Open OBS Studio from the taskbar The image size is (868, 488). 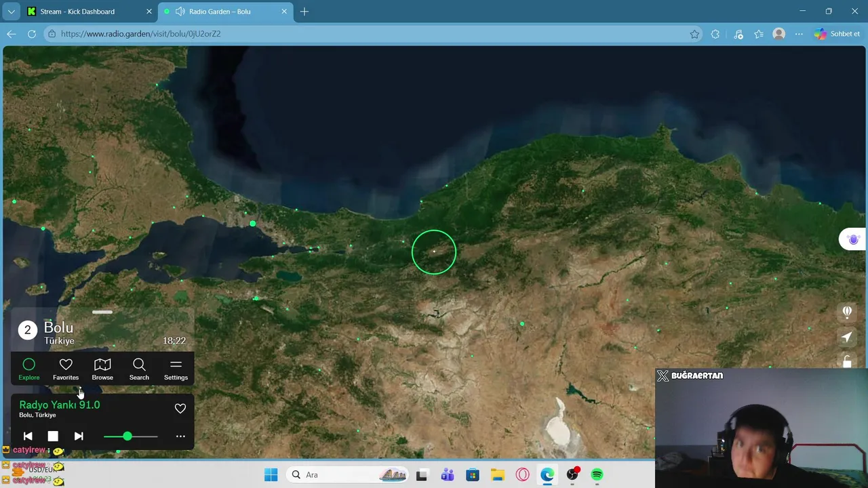572,474
